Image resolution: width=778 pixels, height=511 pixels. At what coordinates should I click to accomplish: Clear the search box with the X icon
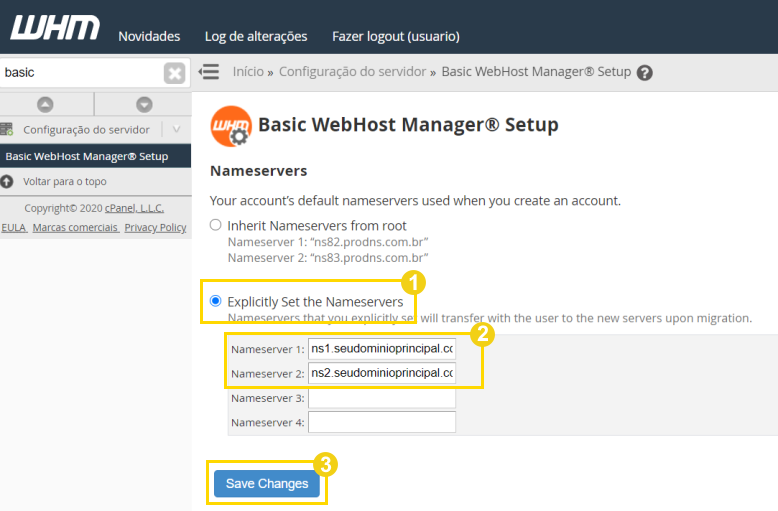tap(175, 73)
